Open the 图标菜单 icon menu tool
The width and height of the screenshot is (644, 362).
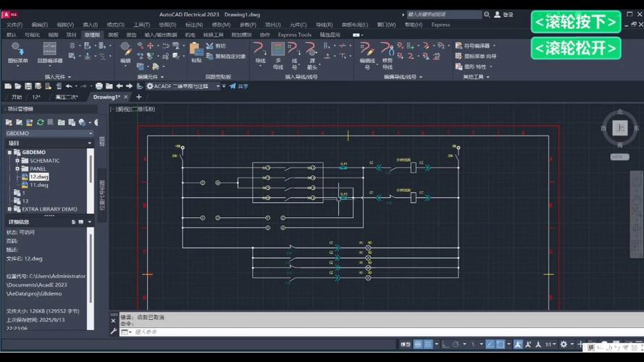click(17, 53)
